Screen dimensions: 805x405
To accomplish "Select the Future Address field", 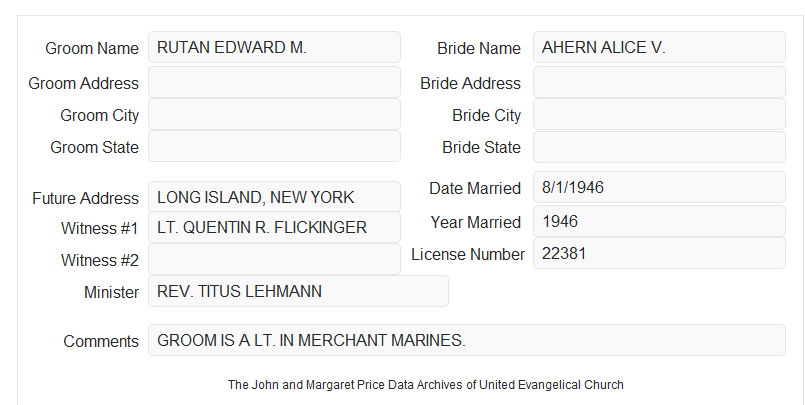I will [274, 197].
